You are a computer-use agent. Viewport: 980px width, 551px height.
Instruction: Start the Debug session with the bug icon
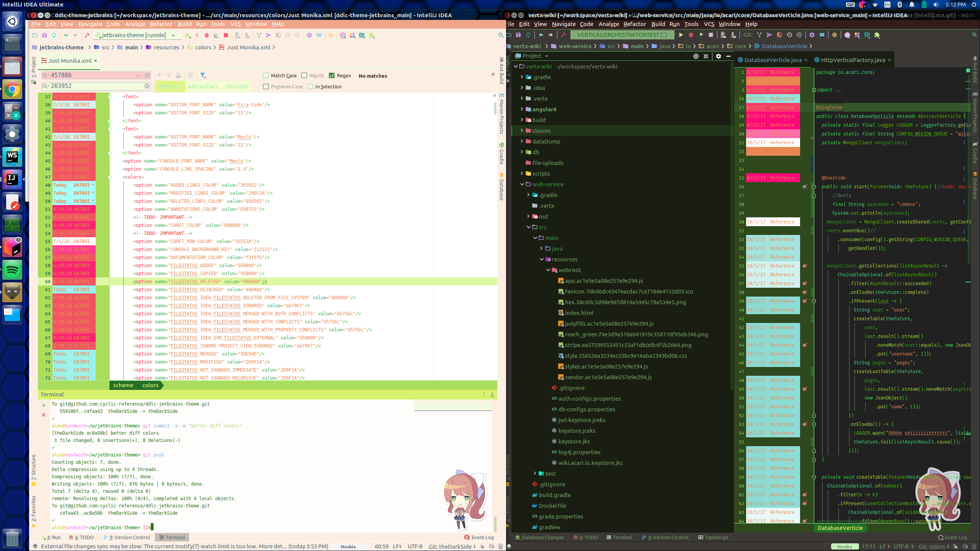pyautogui.click(x=207, y=35)
